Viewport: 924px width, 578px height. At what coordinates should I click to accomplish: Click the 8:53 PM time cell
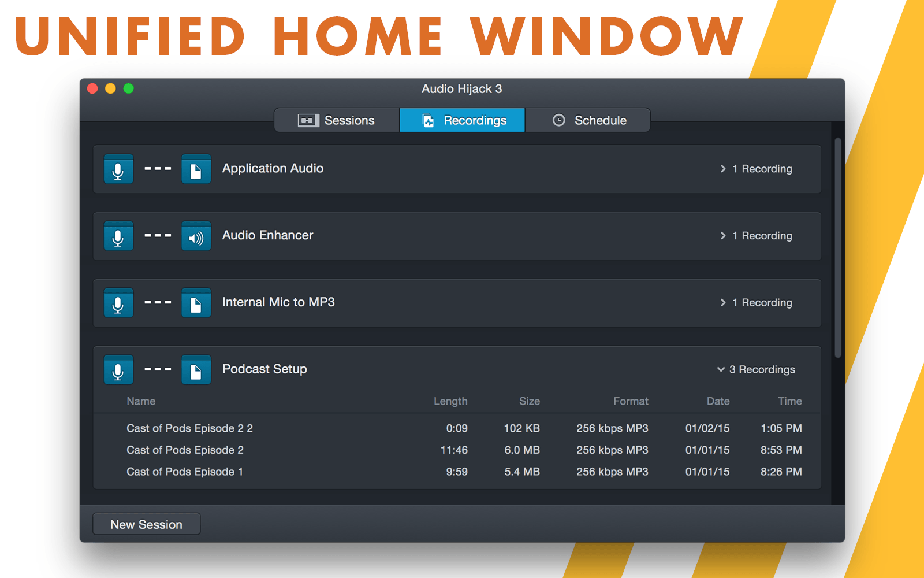[781, 450]
